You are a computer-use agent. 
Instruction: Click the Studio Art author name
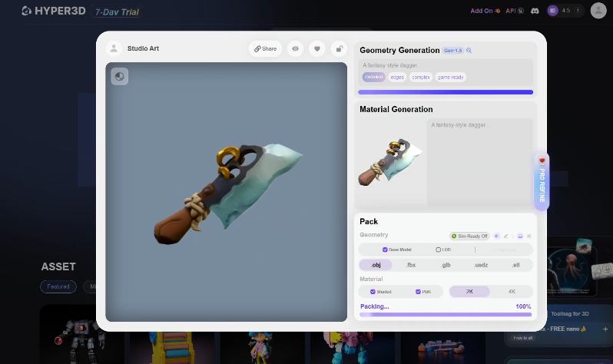click(x=143, y=48)
